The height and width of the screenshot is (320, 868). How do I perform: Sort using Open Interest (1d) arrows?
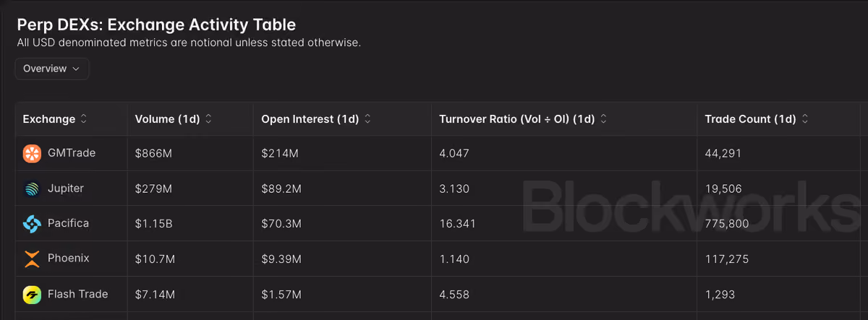(x=367, y=119)
